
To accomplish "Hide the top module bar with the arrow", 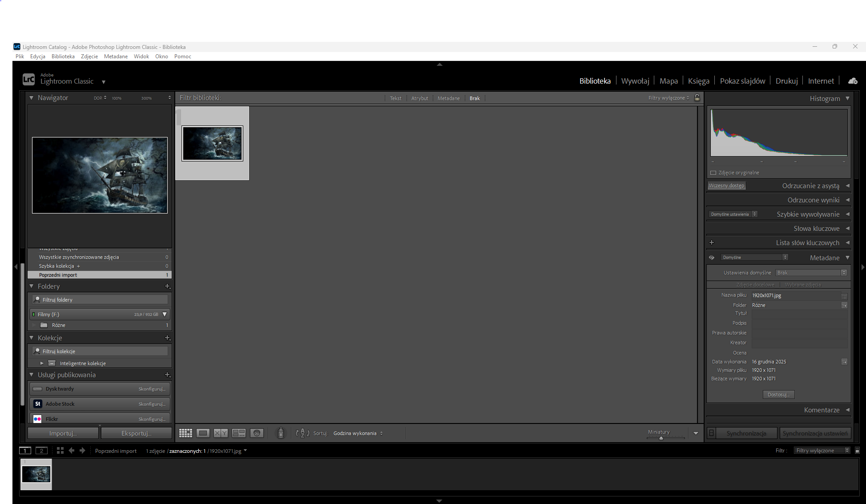I will point(439,65).
